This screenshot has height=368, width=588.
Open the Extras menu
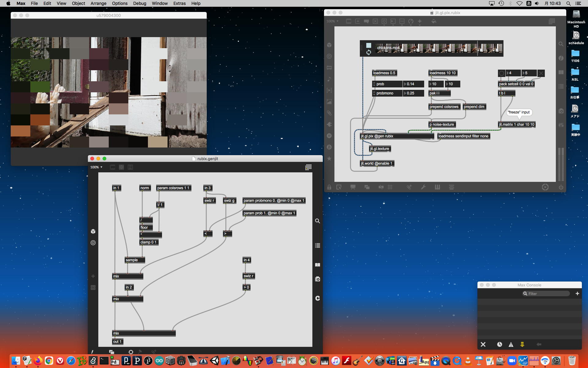[x=179, y=3]
